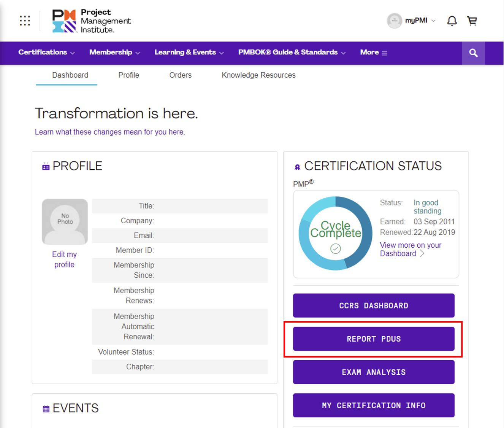The image size is (504, 428).
Task: Click the Events calendar icon
Action: tap(46, 409)
